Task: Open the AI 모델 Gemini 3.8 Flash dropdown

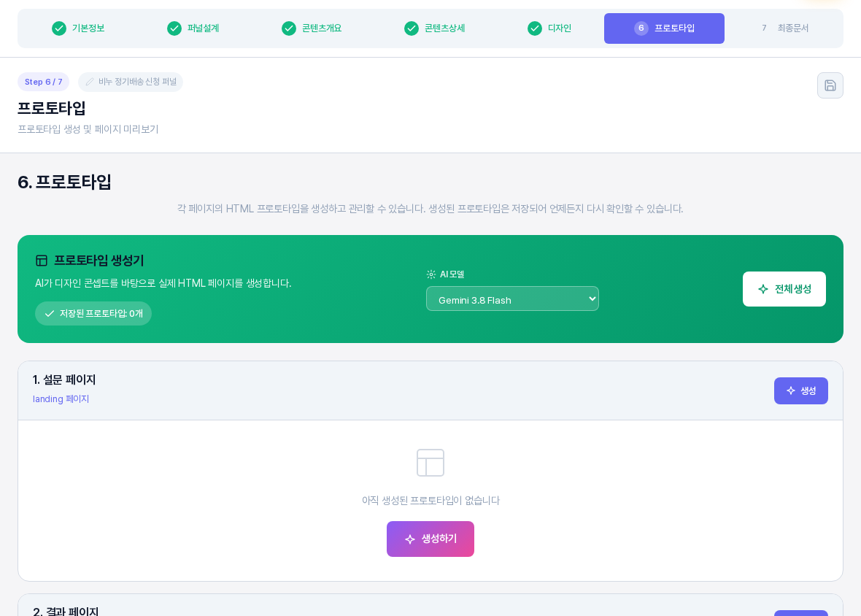Action: [x=512, y=299]
